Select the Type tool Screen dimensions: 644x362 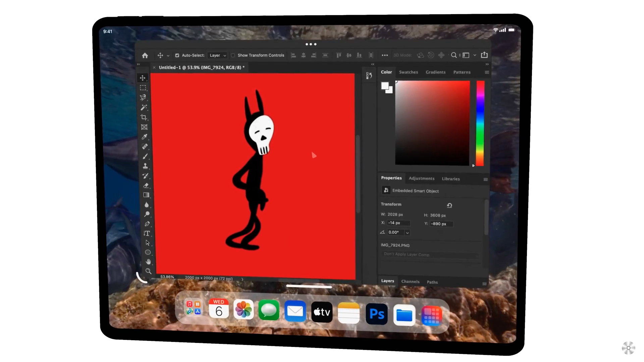[147, 233]
